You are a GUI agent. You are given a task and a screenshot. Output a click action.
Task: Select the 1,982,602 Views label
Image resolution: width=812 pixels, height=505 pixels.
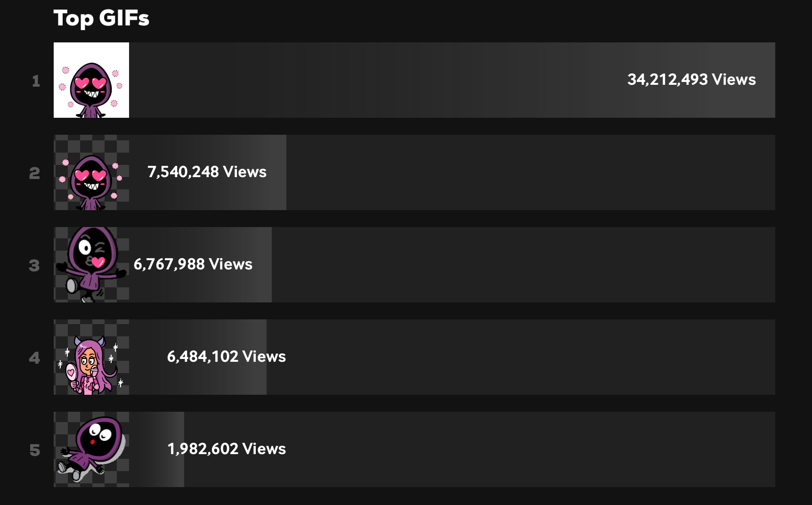[226, 449]
